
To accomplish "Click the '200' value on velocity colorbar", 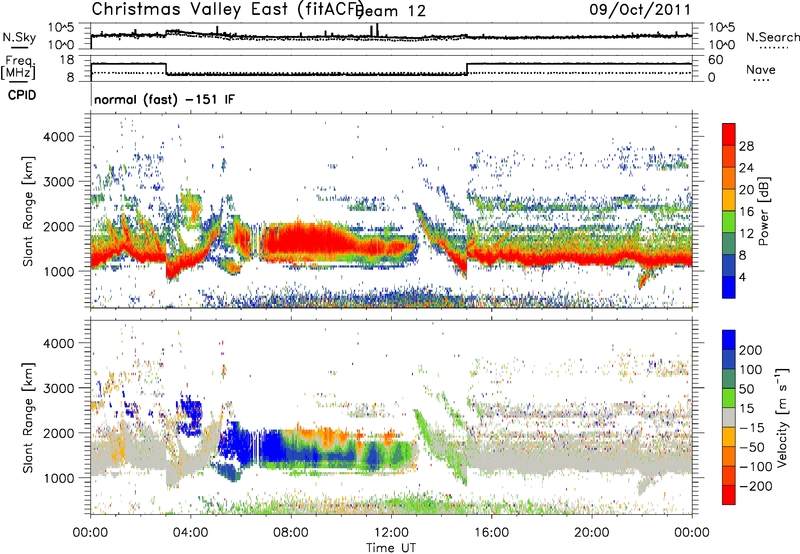I will (751, 350).
